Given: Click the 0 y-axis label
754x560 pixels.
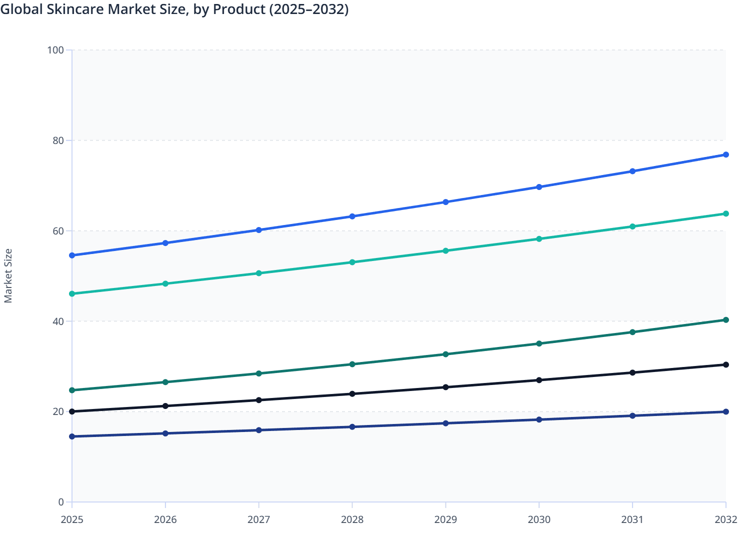Looking at the screenshot, I should tap(62, 501).
